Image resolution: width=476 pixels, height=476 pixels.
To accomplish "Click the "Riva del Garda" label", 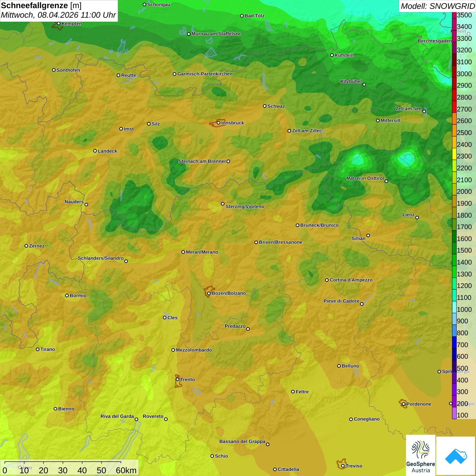I will [x=117, y=416].
